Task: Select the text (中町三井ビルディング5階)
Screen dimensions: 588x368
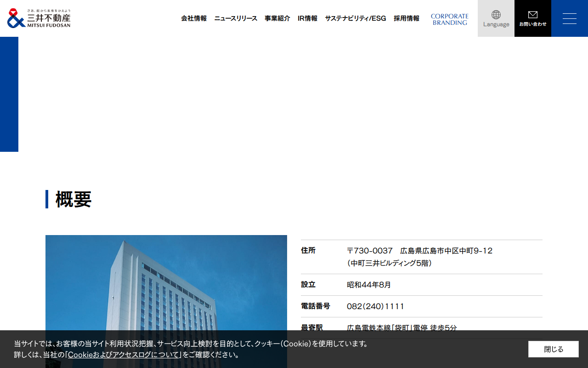Action: (390, 263)
